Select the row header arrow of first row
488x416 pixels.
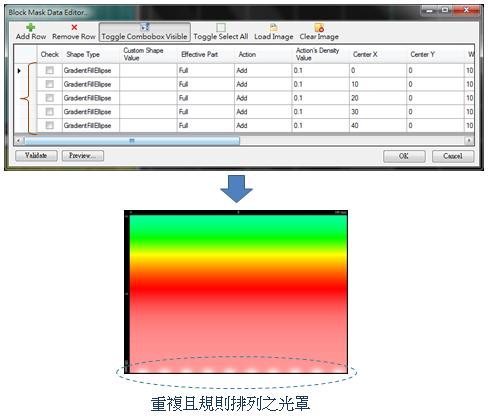tap(19, 70)
